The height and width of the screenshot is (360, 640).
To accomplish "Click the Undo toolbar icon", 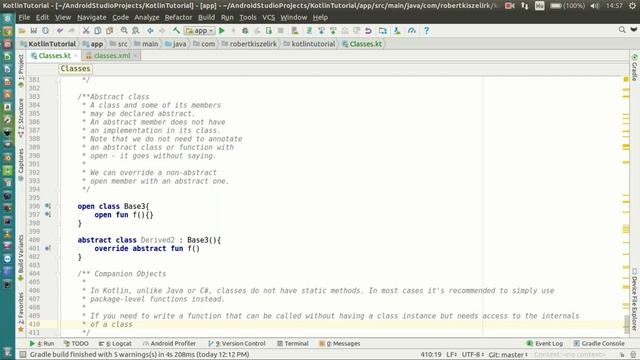I will 60,31.
